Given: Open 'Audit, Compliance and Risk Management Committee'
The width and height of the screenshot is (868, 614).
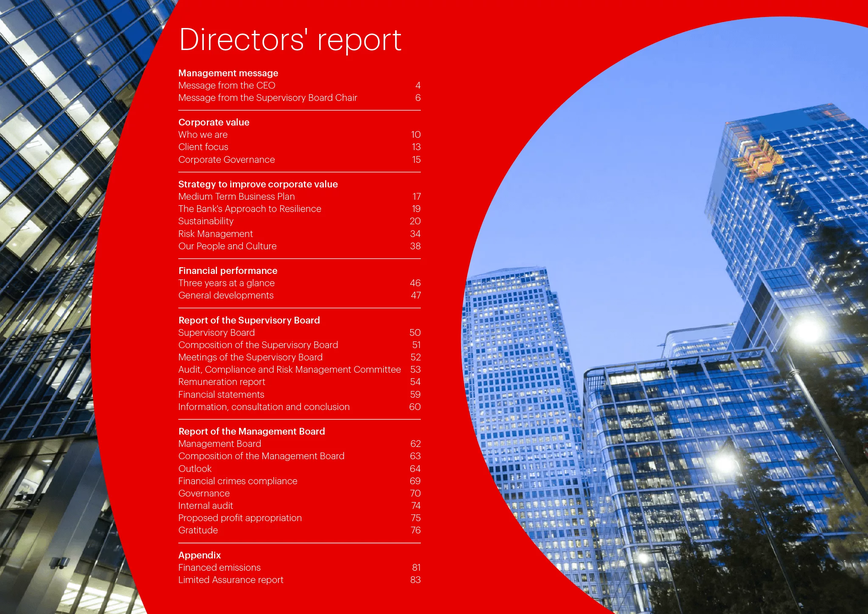Looking at the screenshot, I should (299, 370).
